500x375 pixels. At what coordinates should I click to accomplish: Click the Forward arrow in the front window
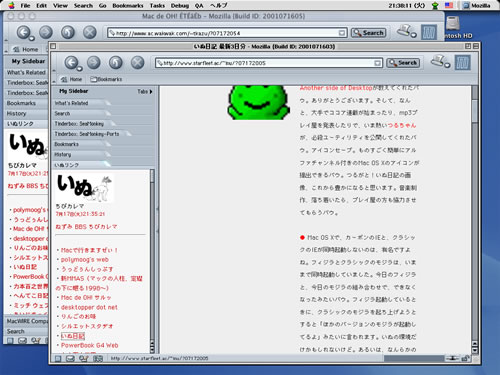coord(94,63)
